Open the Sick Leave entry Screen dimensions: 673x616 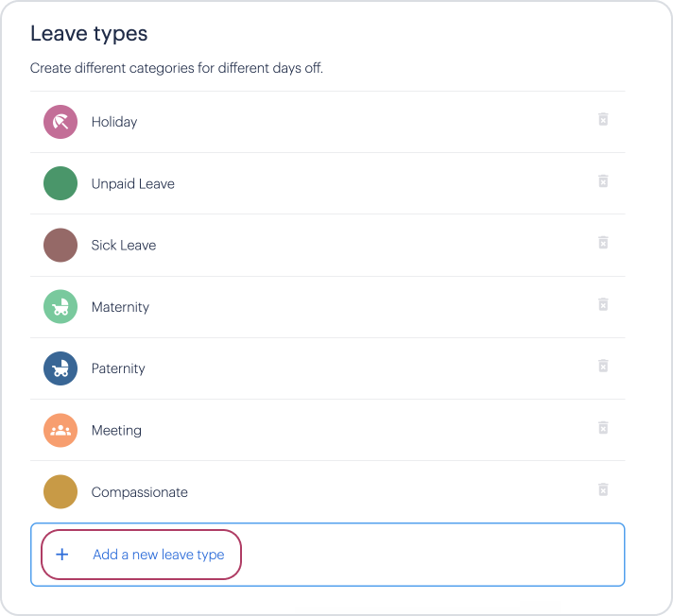coord(327,245)
